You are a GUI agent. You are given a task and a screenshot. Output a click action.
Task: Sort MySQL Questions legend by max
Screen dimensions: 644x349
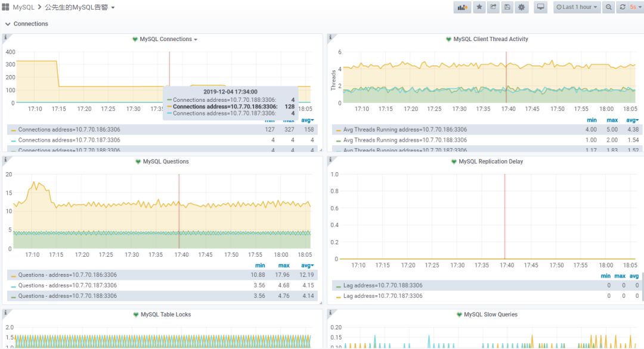point(284,266)
